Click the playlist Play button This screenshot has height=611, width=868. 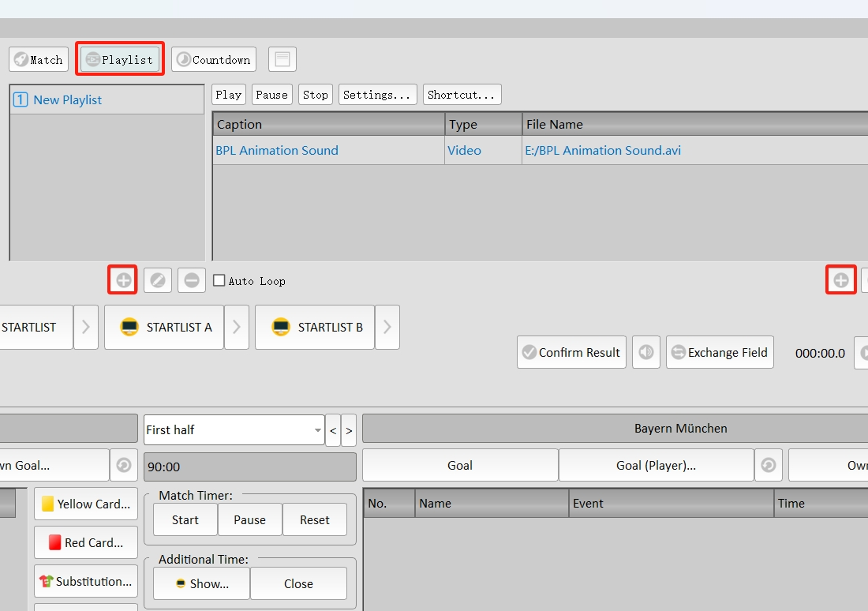click(228, 95)
